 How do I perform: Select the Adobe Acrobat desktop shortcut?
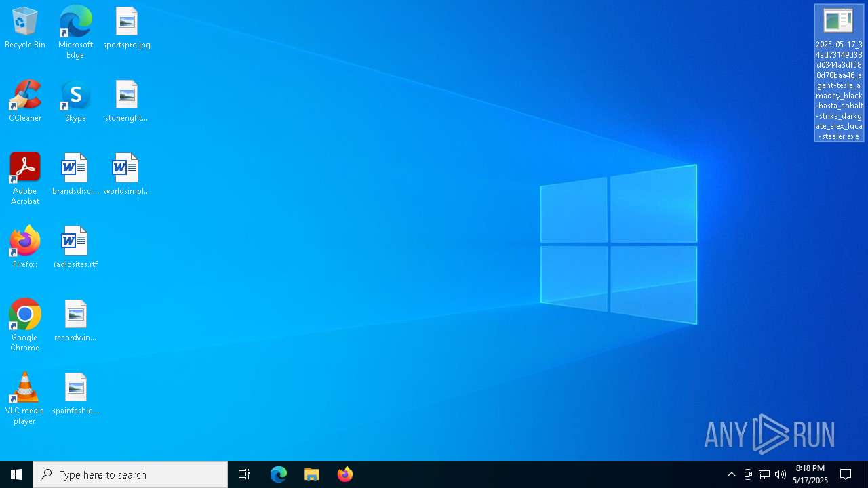click(x=25, y=179)
